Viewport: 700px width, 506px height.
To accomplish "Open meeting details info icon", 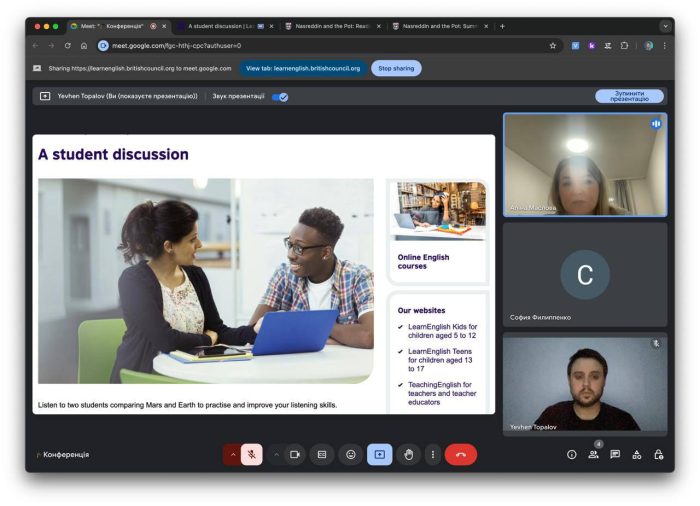I will coord(572,454).
